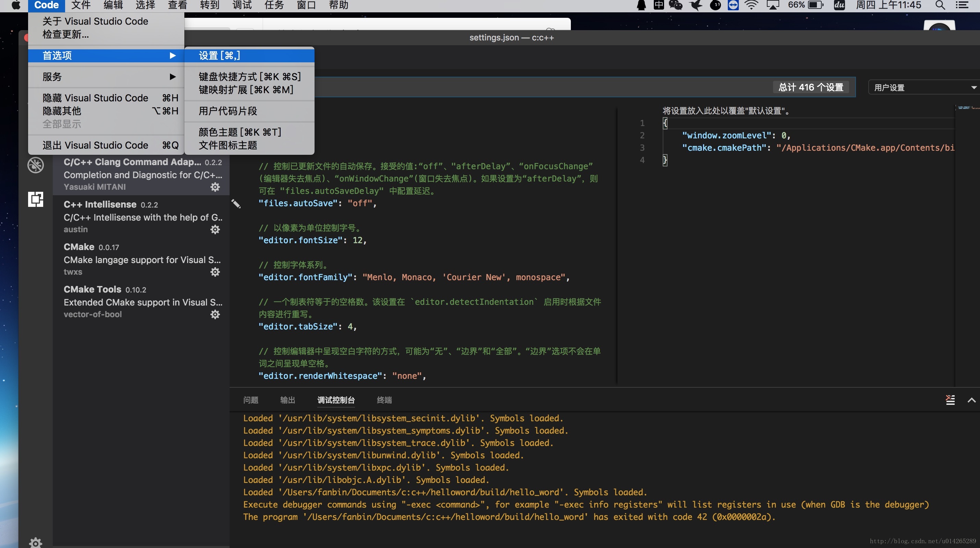Viewport: 980px width, 548px height.
Task: Open the Apple menu
Action: click(x=16, y=5)
